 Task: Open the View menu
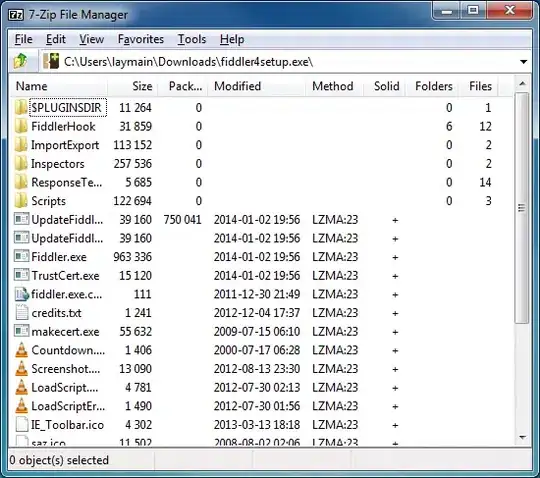(91, 39)
